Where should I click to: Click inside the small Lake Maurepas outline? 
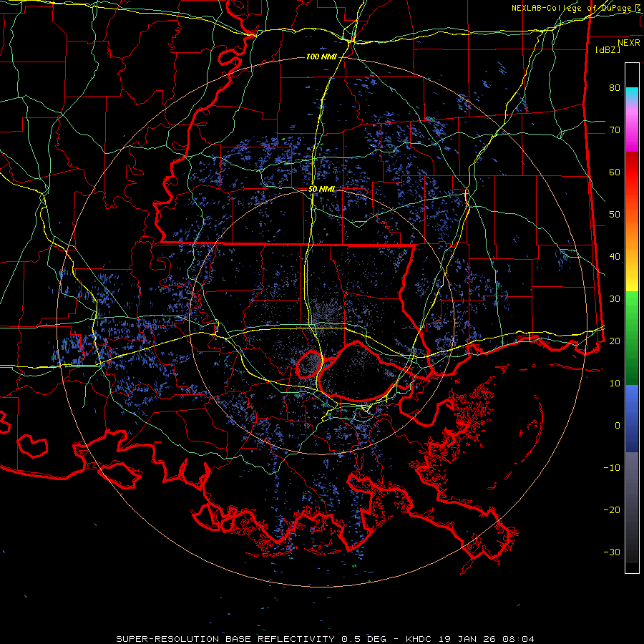click(x=309, y=364)
